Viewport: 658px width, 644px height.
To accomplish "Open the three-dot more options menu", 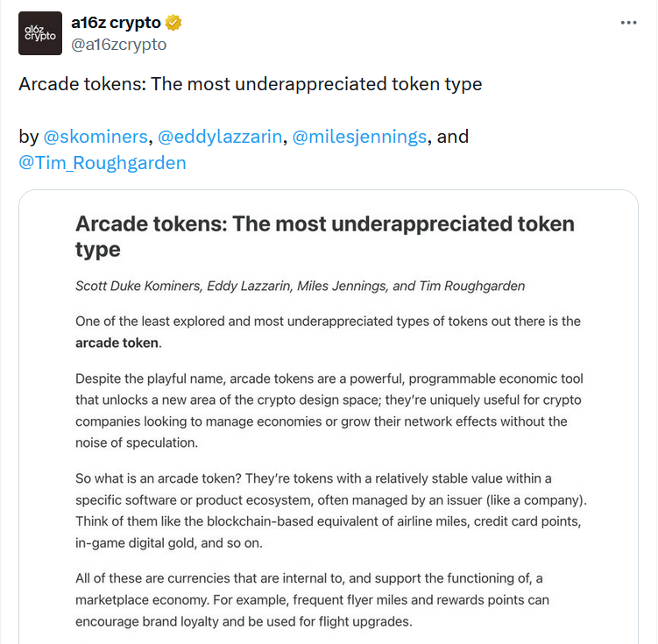I will [628, 23].
